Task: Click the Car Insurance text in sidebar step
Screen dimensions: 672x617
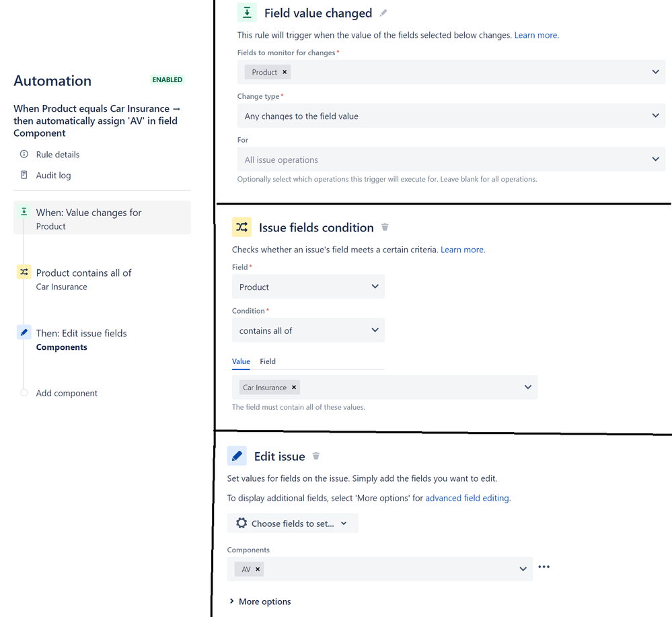Action: click(61, 287)
